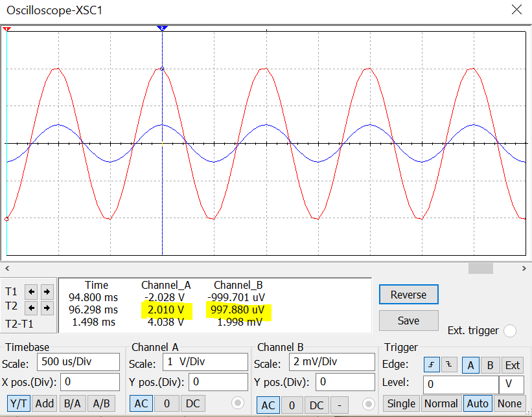The image size is (532, 417).
Task: Click the Save button
Action: pos(408,320)
